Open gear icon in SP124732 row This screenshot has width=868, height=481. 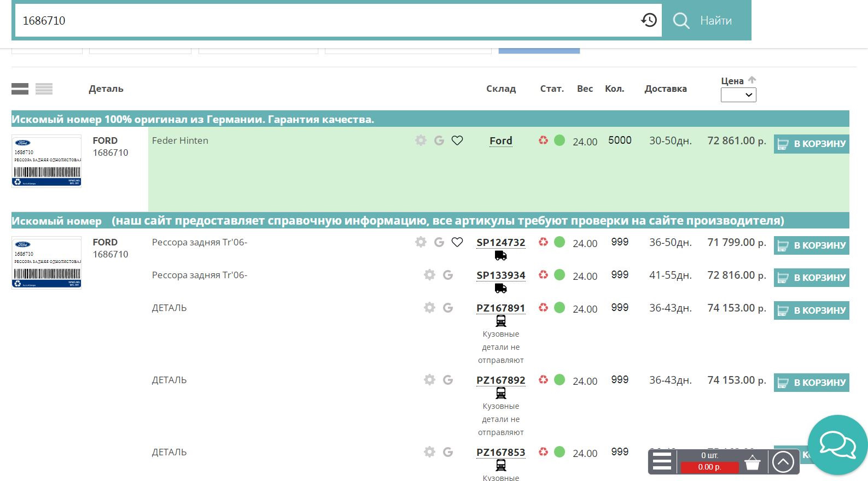tap(421, 242)
